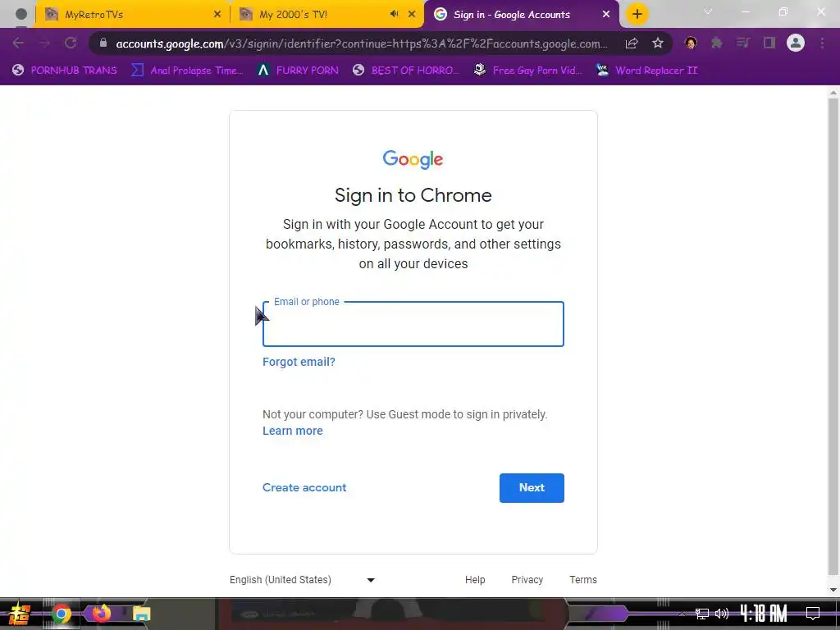Screen dimensions: 840x630
Task: Launch Firefox from the taskbar
Action: point(101,613)
